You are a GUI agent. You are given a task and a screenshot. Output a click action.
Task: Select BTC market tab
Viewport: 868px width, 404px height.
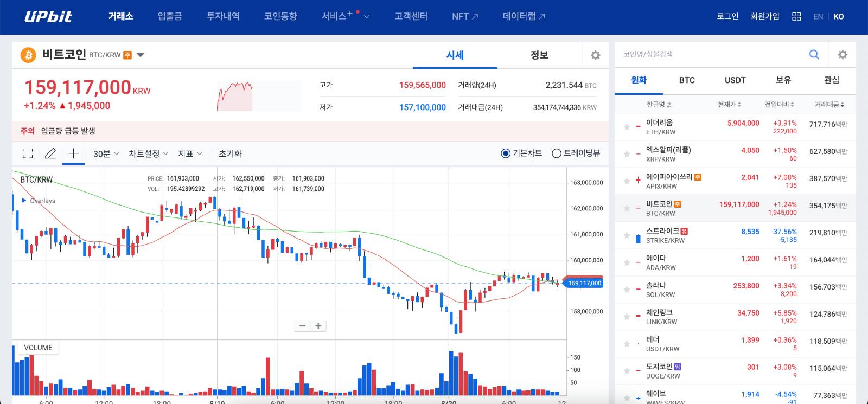687,80
